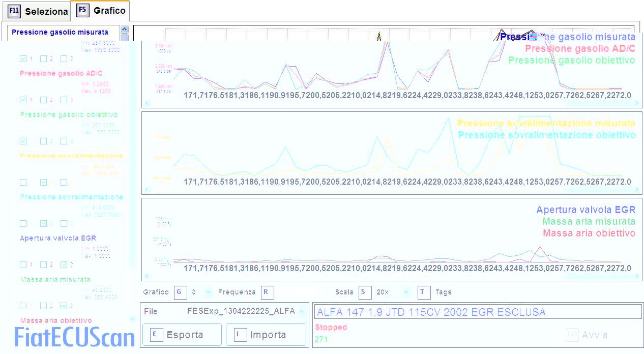This screenshot has height=354, width=644.
Task: Uncheck graph 1 for Pressione gasolio obiettivo
Action: click(x=23, y=141)
